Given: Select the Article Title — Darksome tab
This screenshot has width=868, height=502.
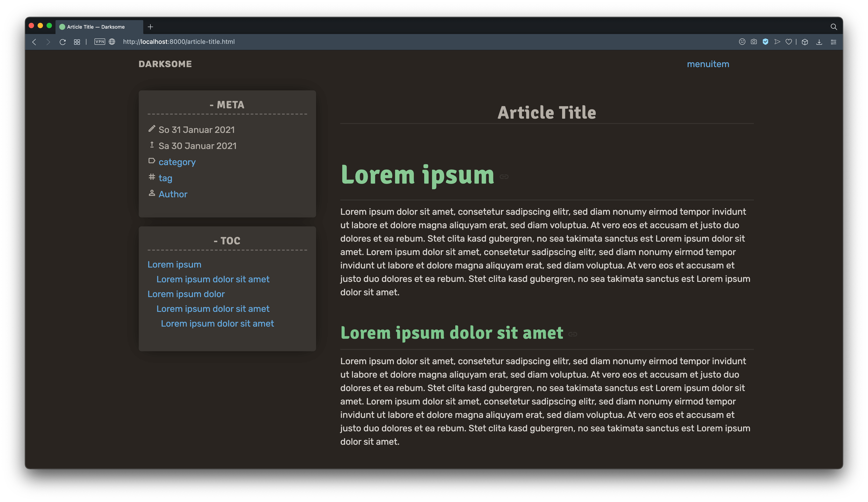Looking at the screenshot, I should (x=96, y=27).
